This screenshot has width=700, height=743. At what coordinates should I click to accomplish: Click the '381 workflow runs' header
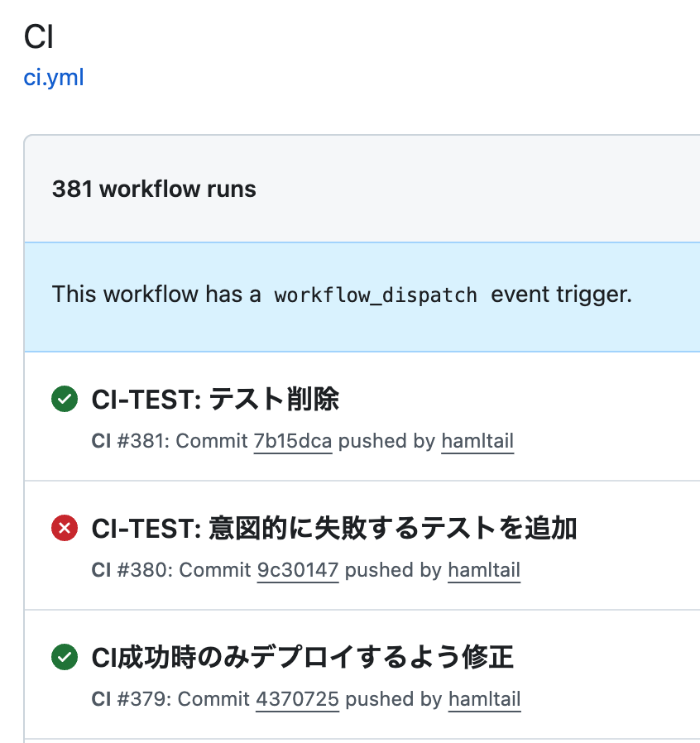tap(154, 189)
